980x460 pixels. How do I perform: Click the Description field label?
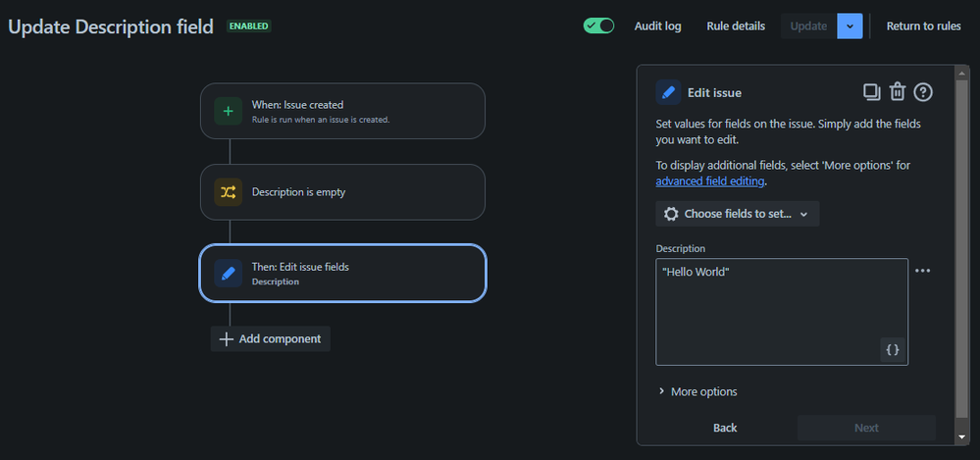[681, 248]
